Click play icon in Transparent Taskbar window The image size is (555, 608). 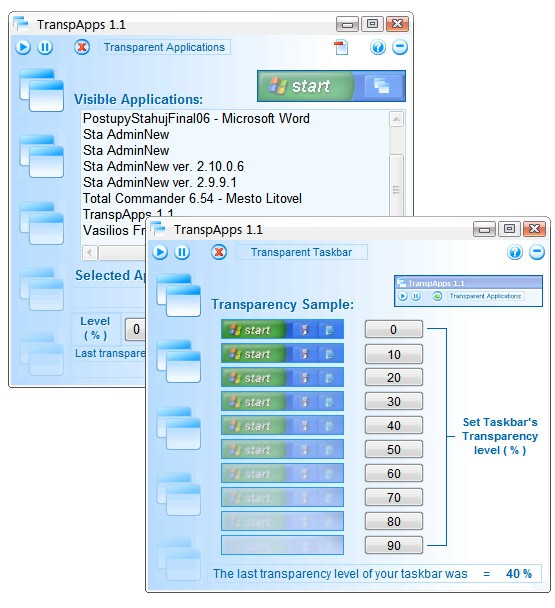click(160, 252)
